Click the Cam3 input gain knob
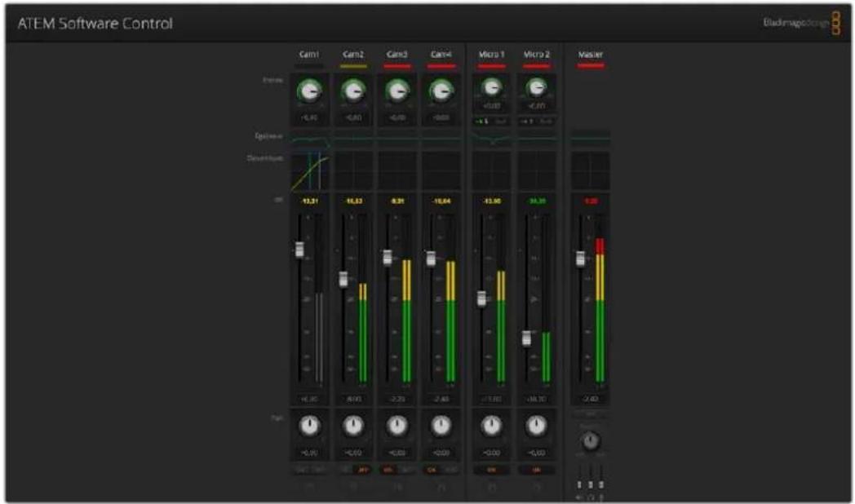The width and height of the screenshot is (855, 504). [x=397, y=91]
